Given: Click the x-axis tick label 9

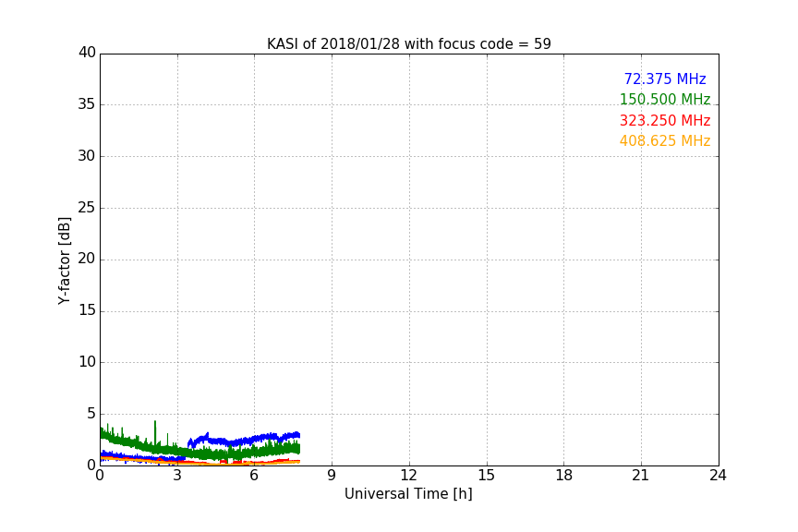Looking at the screenshot, I should coord(332,476).
